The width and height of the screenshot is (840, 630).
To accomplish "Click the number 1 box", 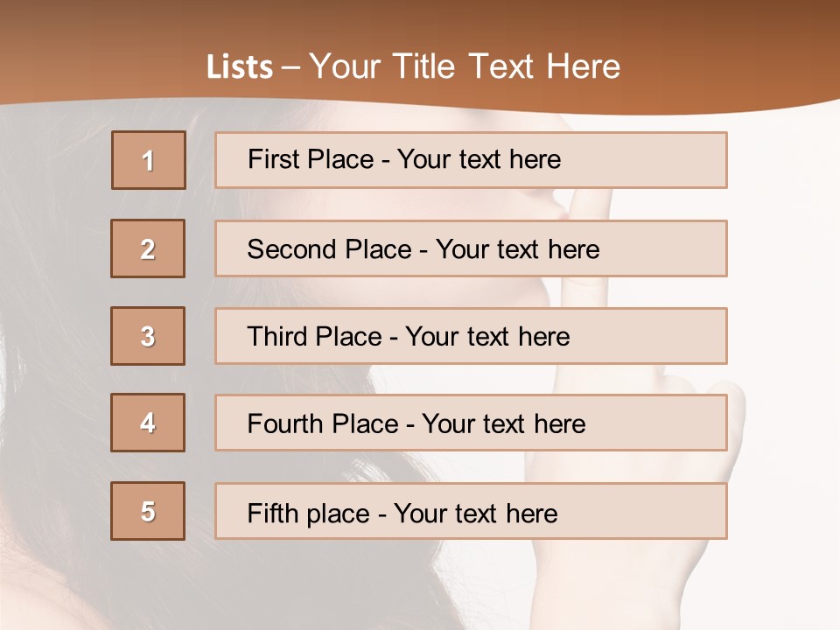I will (149, 160).
